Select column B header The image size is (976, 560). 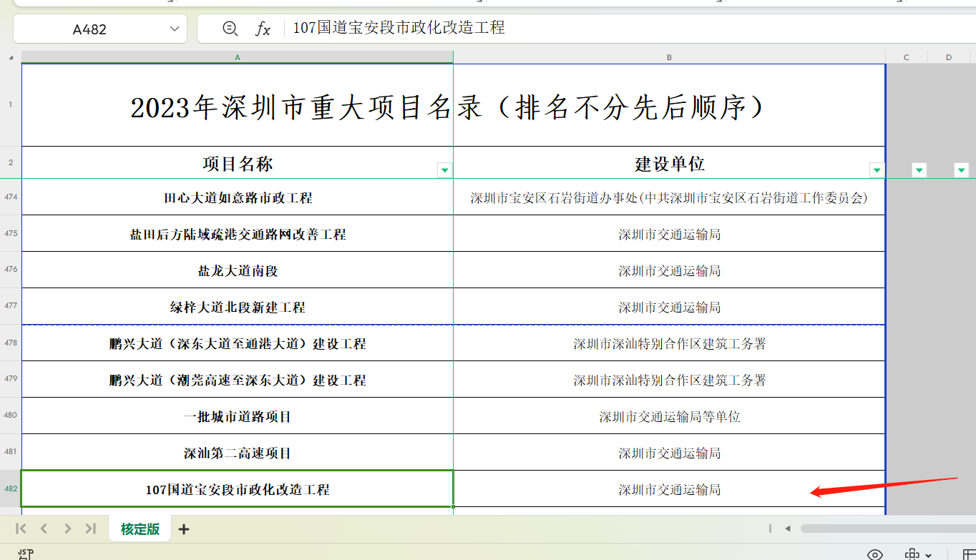[x=669, y=57]
